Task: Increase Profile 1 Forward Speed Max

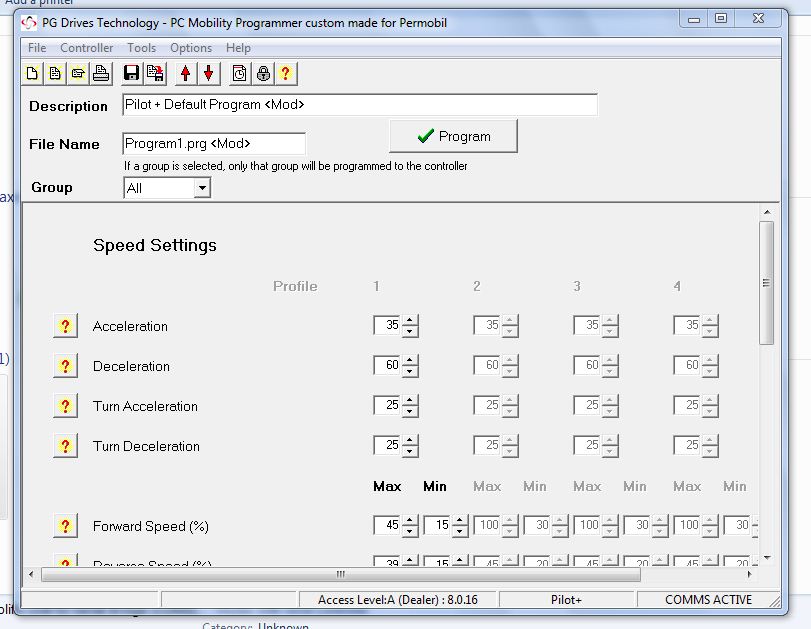Action: click(410, 521)
